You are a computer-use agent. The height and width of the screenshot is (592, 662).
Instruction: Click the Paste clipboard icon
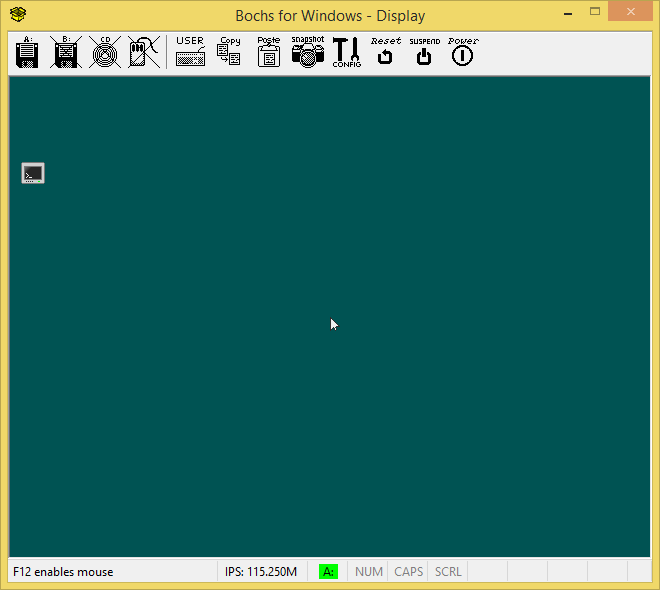pyautogui.click(x=268, y=53)
